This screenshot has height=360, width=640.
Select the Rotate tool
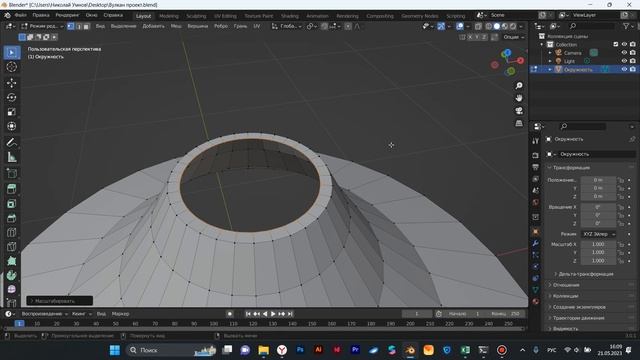11,97
